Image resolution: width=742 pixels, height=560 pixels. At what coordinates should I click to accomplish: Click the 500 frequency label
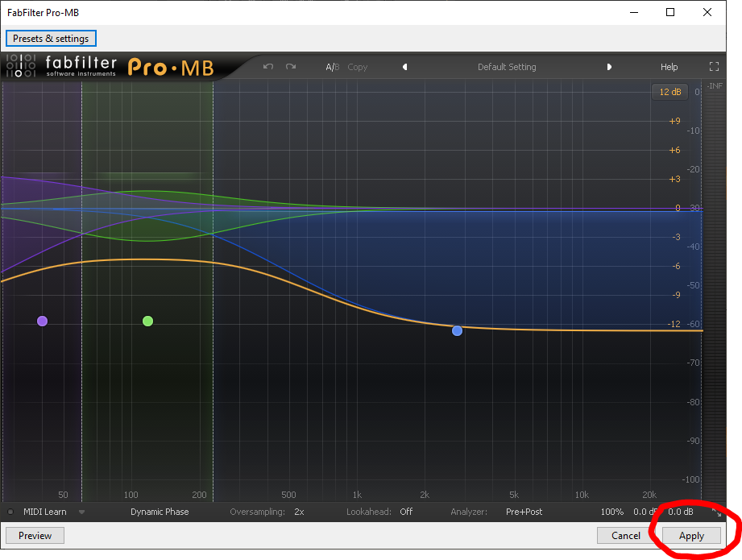pyautogui.click(x=288, y=495)
